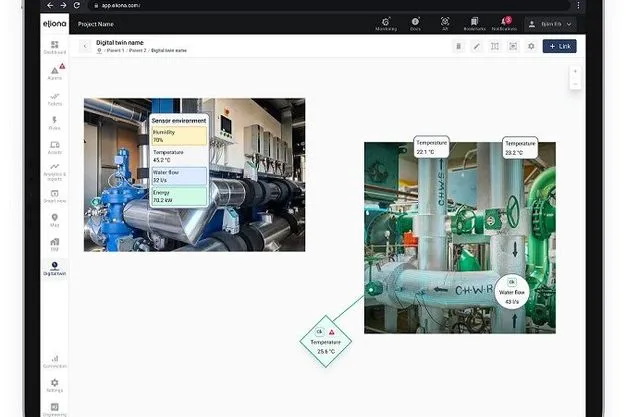Screen dimensions: 626x417
Task: Open Assets in the sidebar
Action: pyautogui.click(x=55, y=147)
